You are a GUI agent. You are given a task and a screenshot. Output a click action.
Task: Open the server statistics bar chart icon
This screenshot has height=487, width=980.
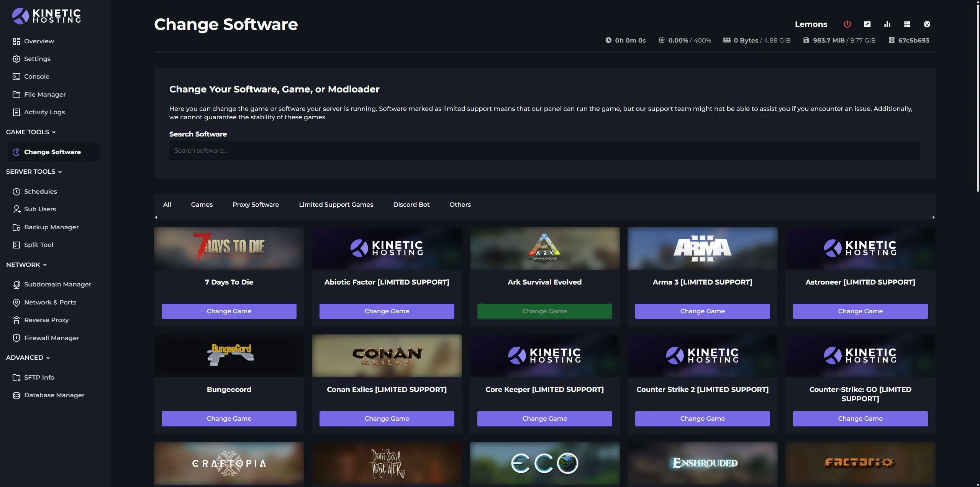pyautogui.click(x=887, y=24)
